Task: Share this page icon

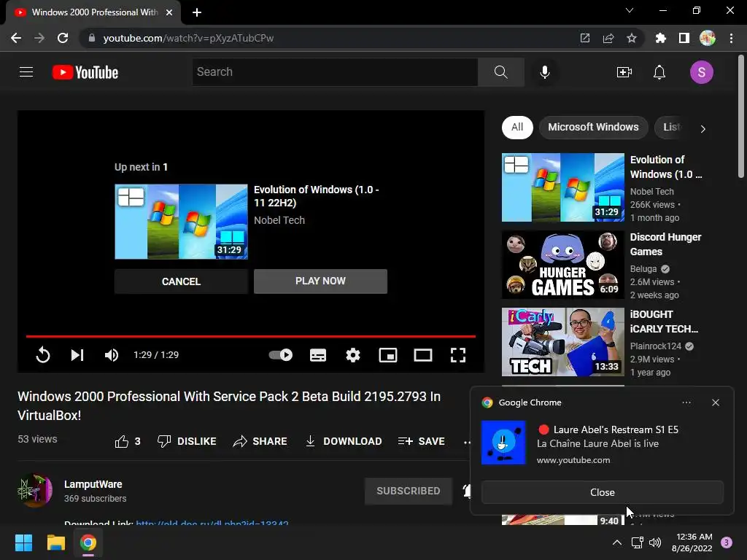Action: point(608,38)
